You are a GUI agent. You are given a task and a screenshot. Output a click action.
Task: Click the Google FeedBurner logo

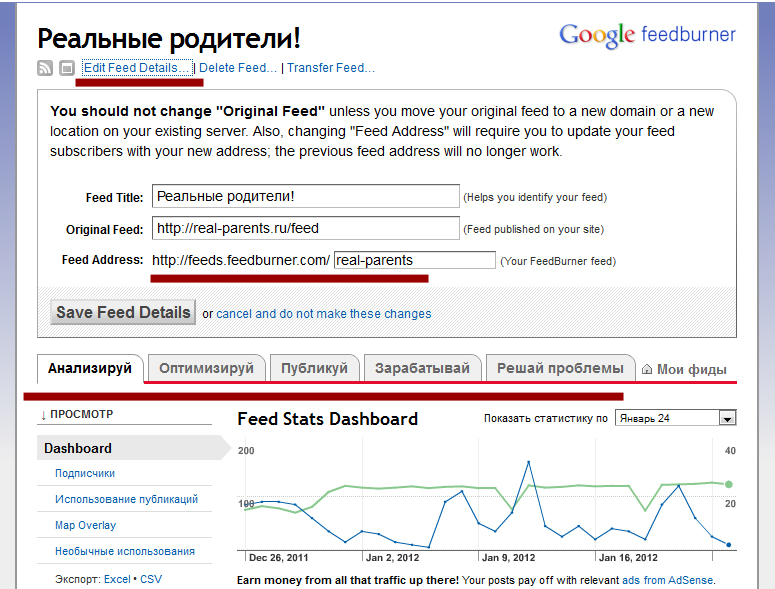point(647,35)
